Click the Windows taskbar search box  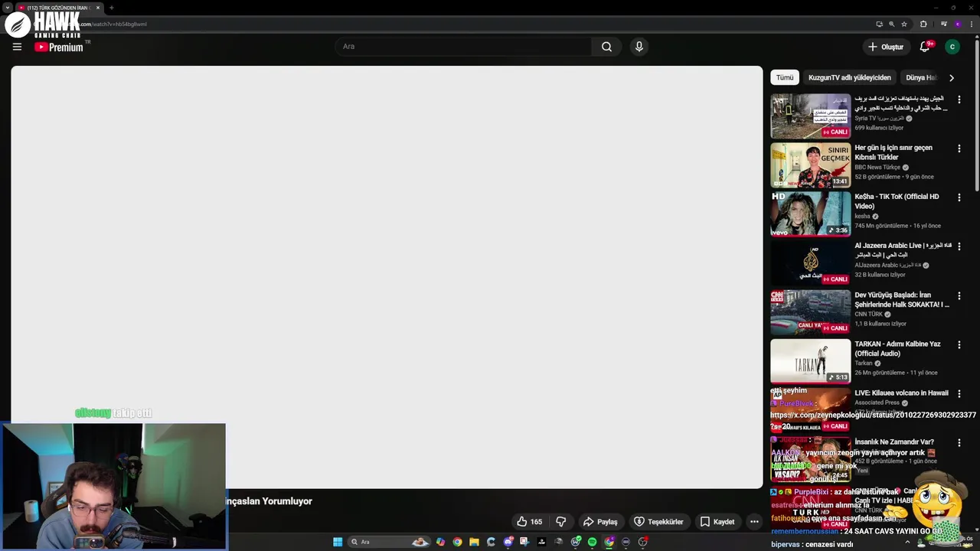[x=389, y=542]
